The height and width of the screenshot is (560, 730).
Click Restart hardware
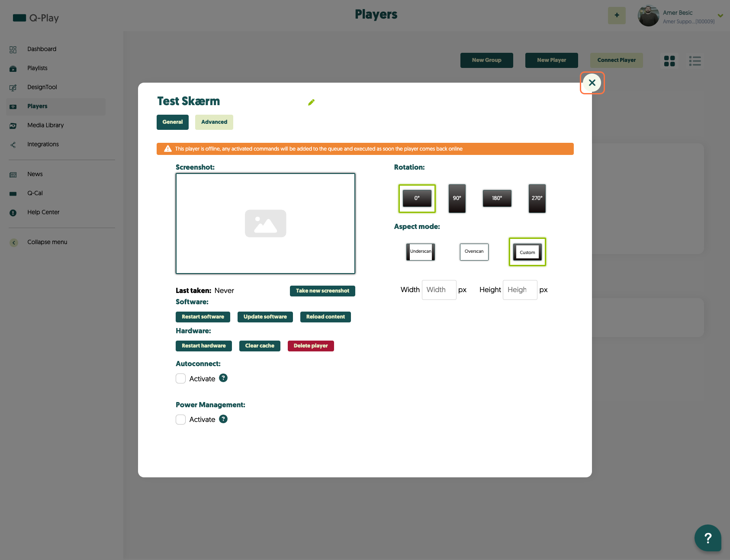pos(204,346)
